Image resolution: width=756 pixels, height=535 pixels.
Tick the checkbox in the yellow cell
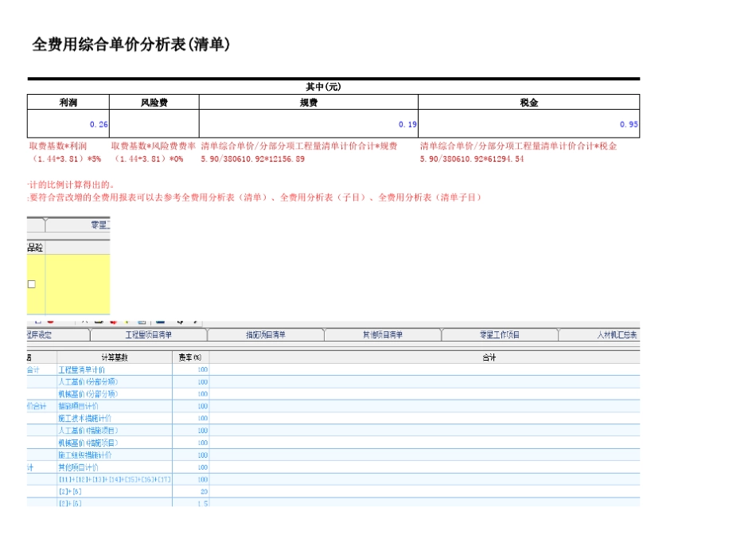pyautogui.click(x=32, y=284)
